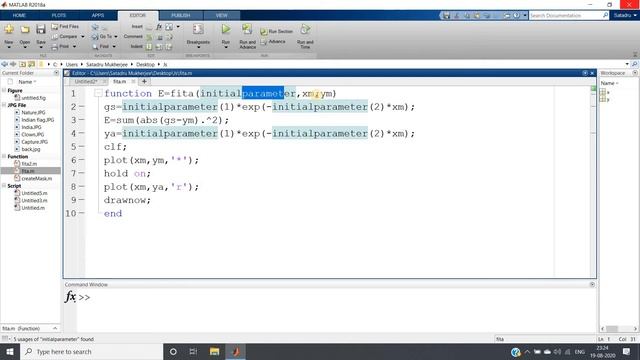The width and height of the screenshot is (640, 360).
Task: Open Workspace panel actions menu
Action: click(x=635, y=73)
